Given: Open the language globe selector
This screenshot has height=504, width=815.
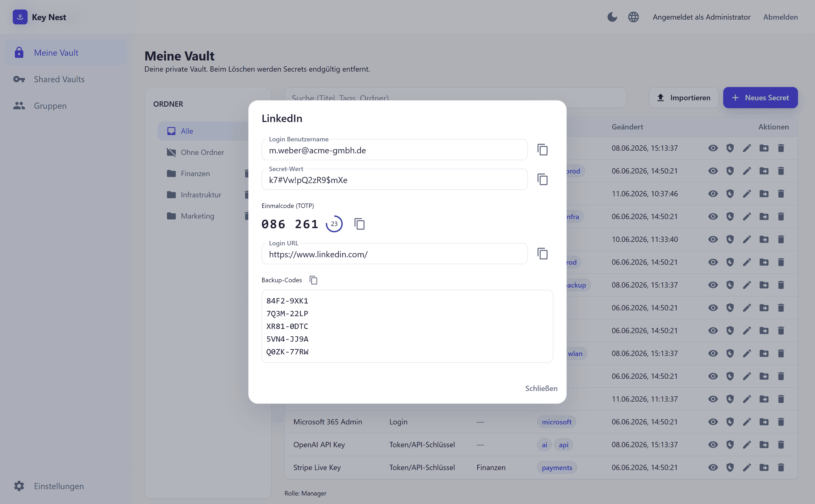Looking at the screenshot, I should tap(633, 17).
